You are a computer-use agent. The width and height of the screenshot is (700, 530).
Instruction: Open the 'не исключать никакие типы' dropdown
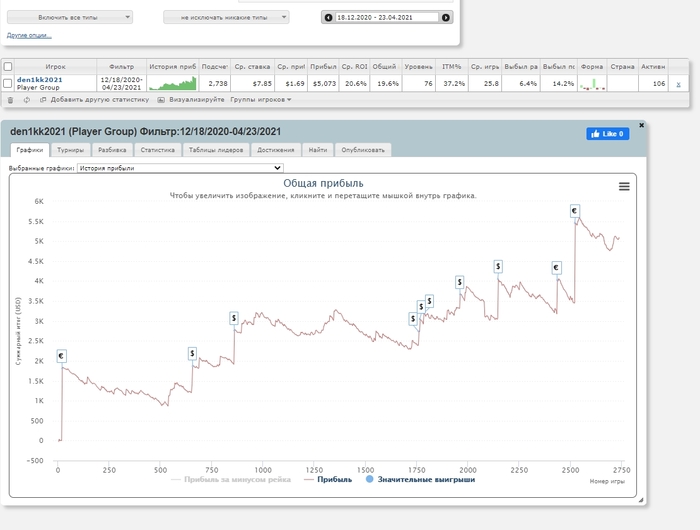point(226,17)
